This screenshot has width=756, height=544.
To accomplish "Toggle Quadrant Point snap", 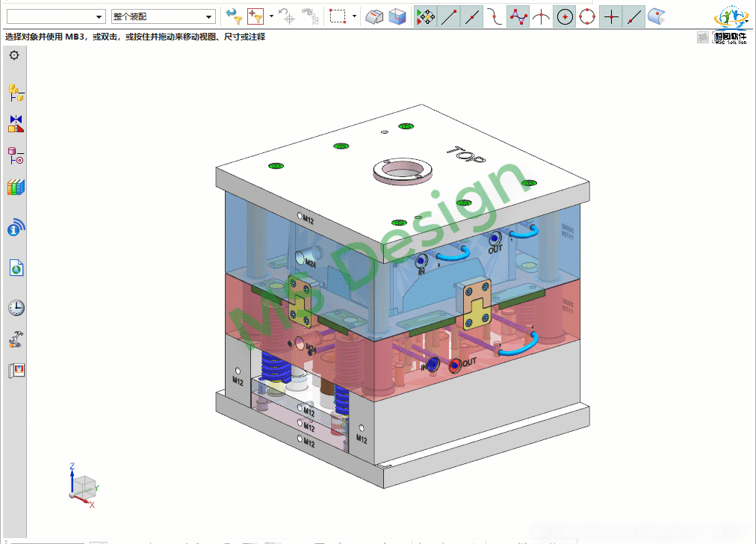I will tap(587, 17).
